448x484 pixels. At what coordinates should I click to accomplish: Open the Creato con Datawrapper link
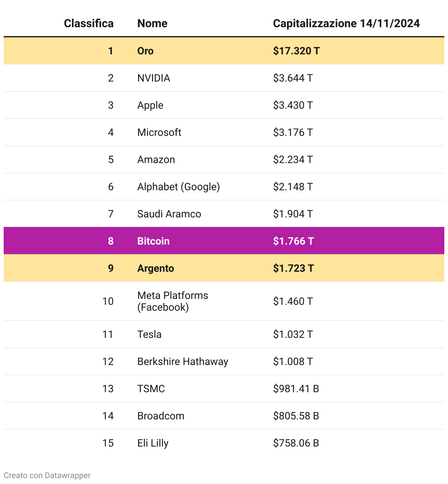click(x=47, y=475)
